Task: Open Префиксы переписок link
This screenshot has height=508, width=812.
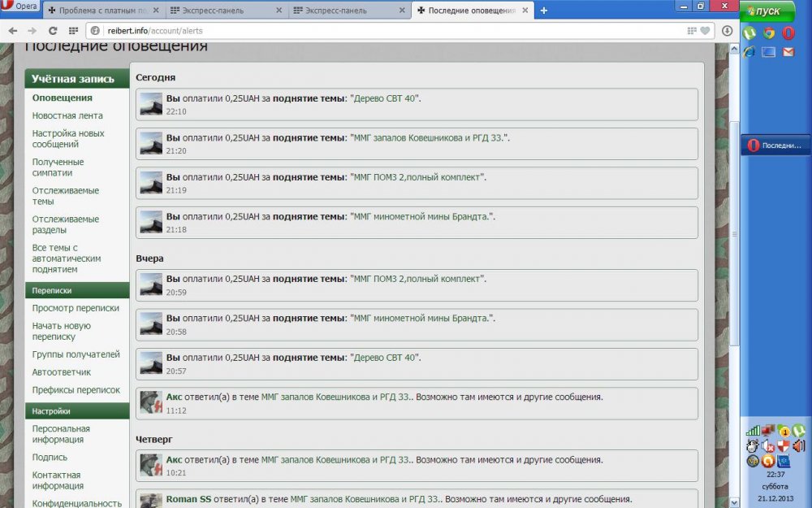Action: 76,390
